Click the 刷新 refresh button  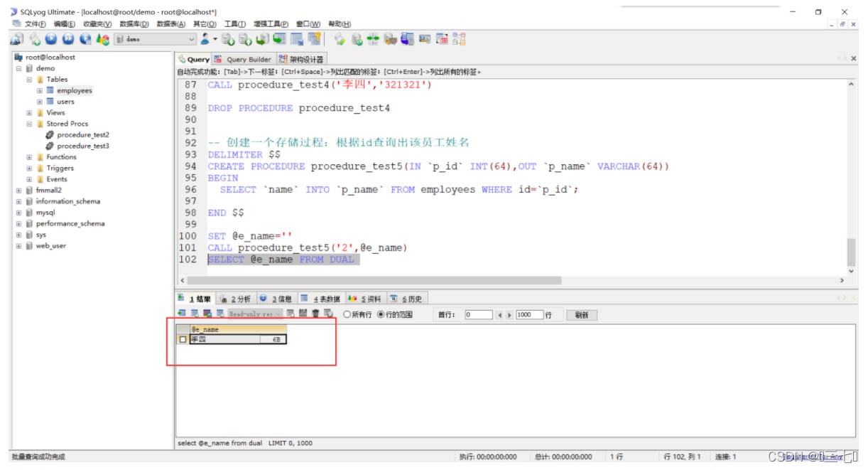[x=582, y=314]
